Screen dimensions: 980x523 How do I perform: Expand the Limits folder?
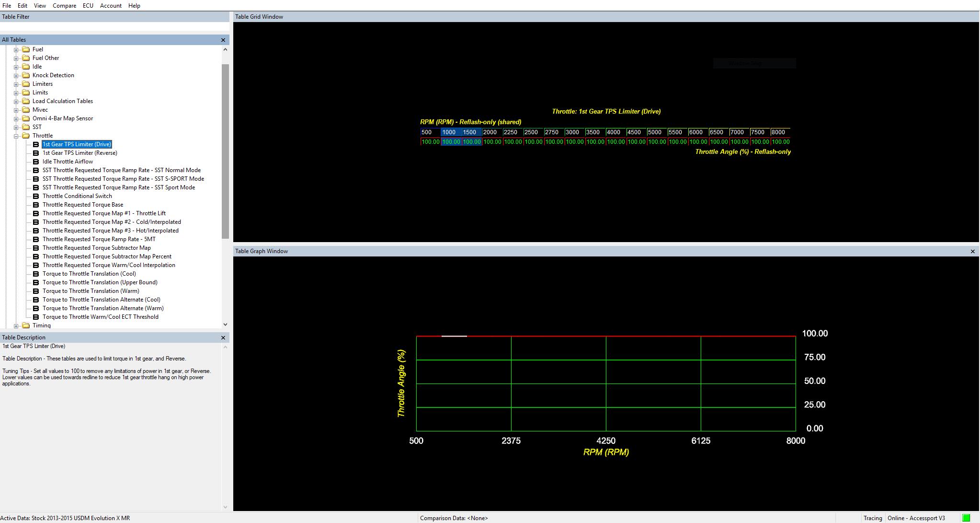tap(16, 93)
